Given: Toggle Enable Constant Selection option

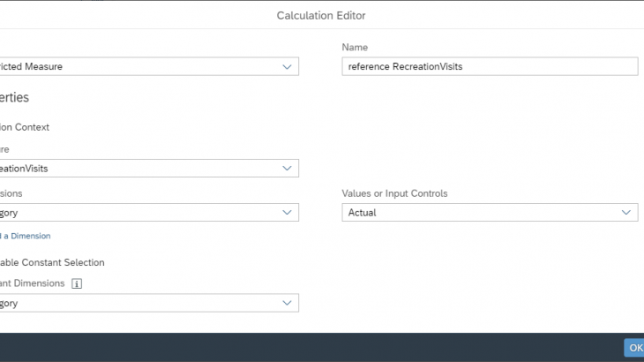Looking at the screenshot, I should (x=53, y=262).
